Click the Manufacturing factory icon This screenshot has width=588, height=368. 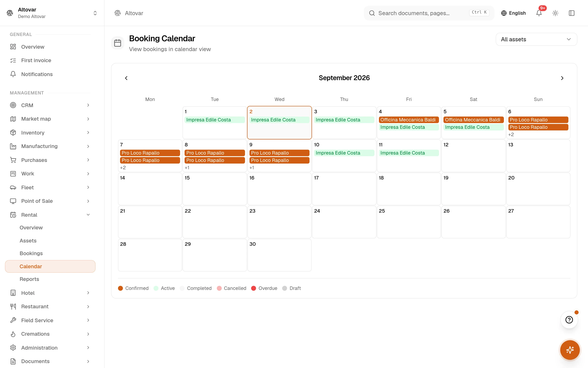(x=13, y=146)
